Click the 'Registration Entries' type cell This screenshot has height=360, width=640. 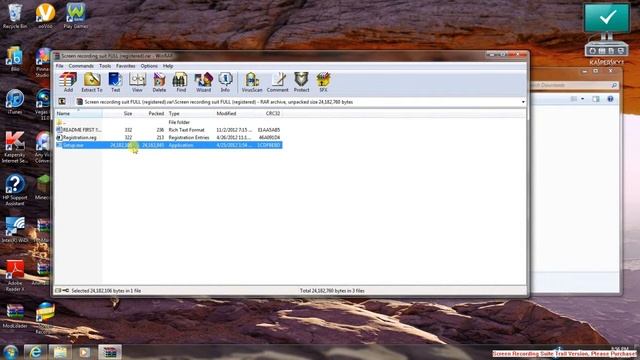[189, 138]
